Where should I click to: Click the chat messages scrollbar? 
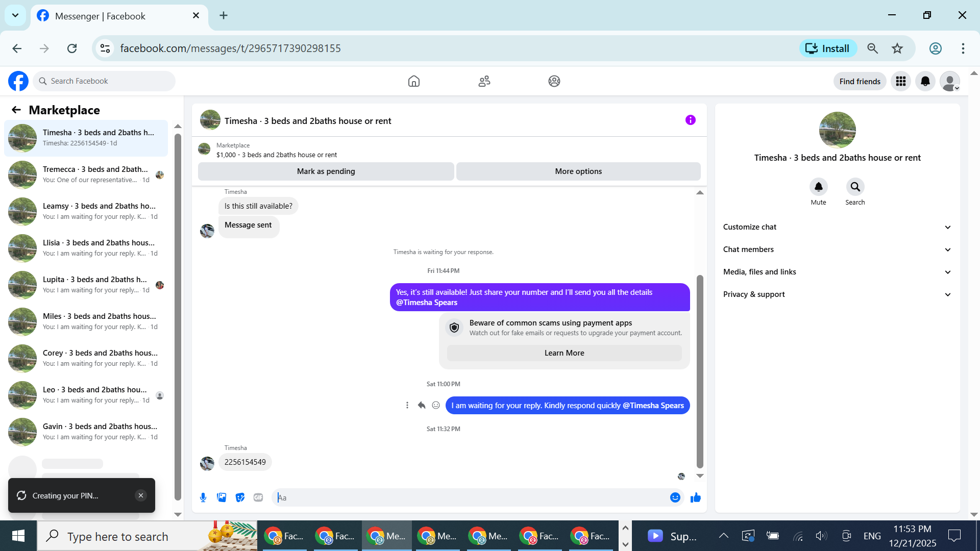tap(700, 371)
